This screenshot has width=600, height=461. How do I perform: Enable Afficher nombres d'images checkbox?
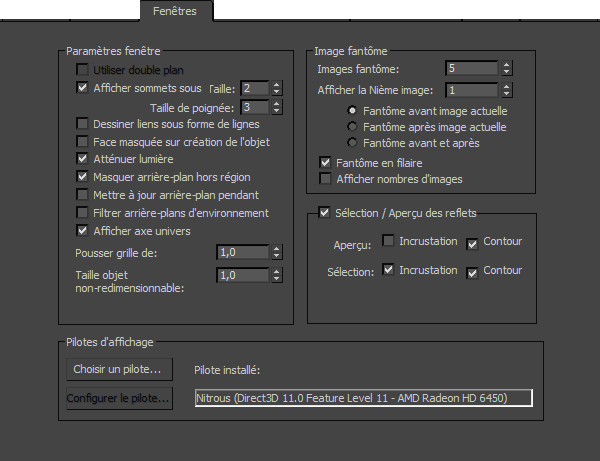click(325, 179)
